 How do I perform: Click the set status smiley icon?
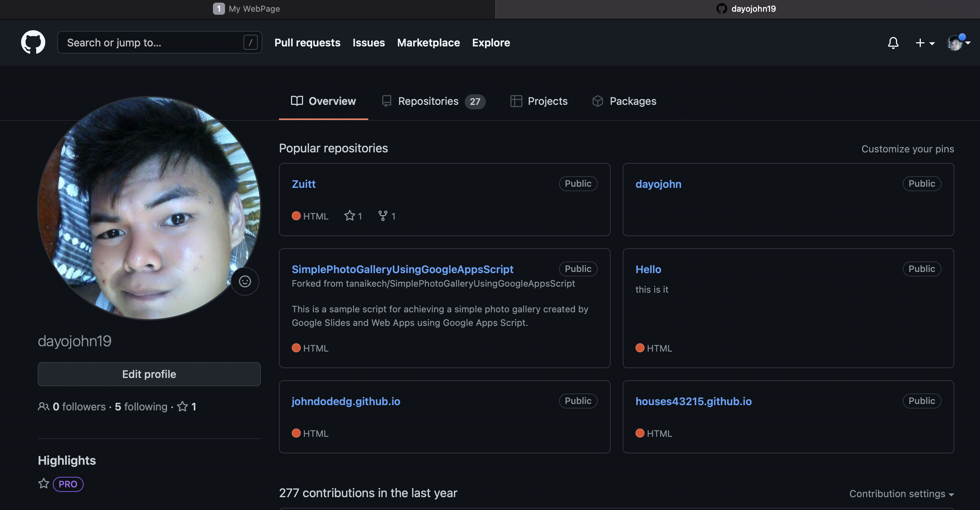tap(245, 281)
